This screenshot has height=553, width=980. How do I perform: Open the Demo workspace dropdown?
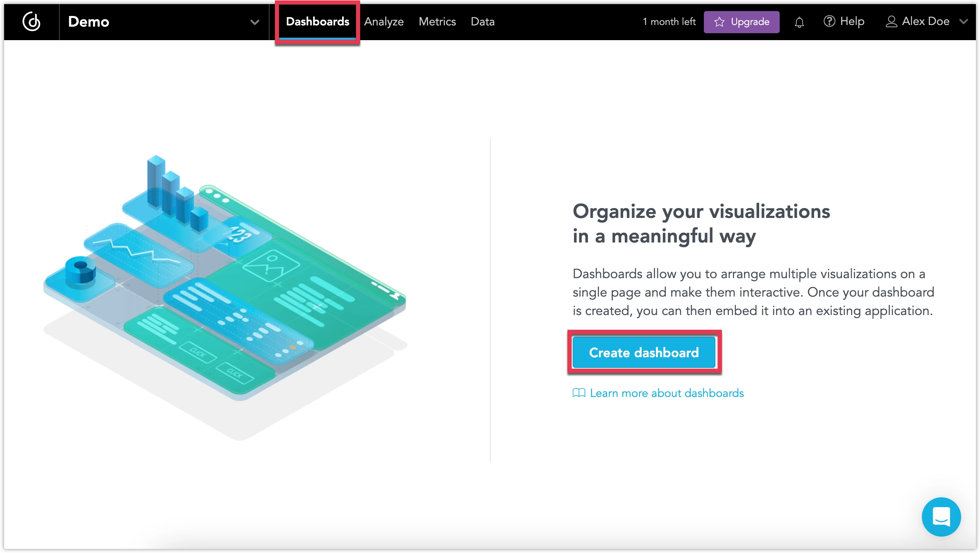point(254,22)
